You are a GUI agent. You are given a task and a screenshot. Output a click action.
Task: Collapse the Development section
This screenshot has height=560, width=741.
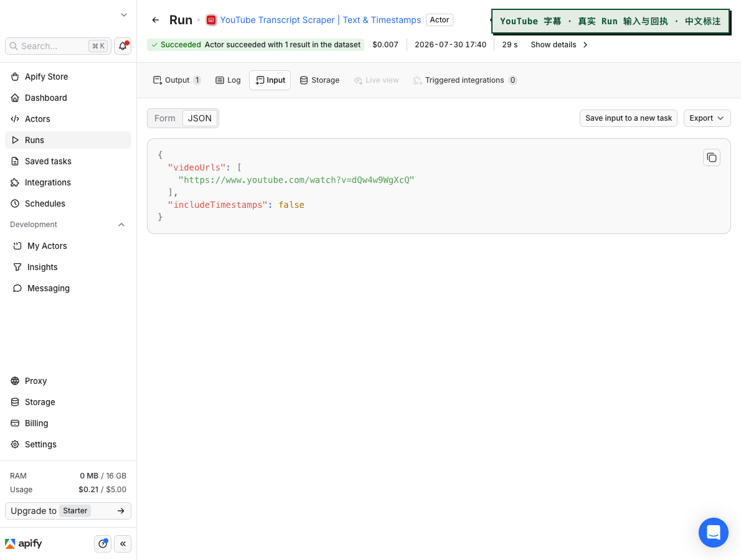[x=121, y=225]
